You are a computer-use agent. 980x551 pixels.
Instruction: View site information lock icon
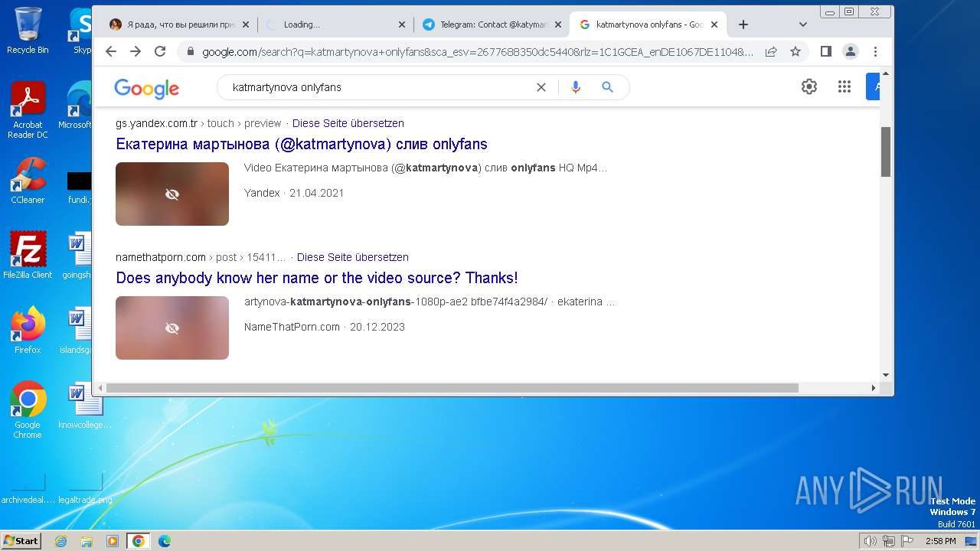(189, 51)
